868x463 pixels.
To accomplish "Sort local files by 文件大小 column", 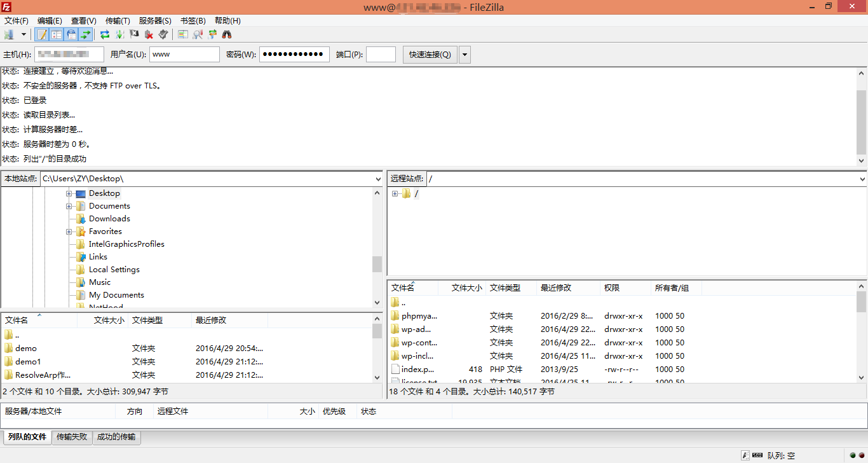I will point(102,321).
